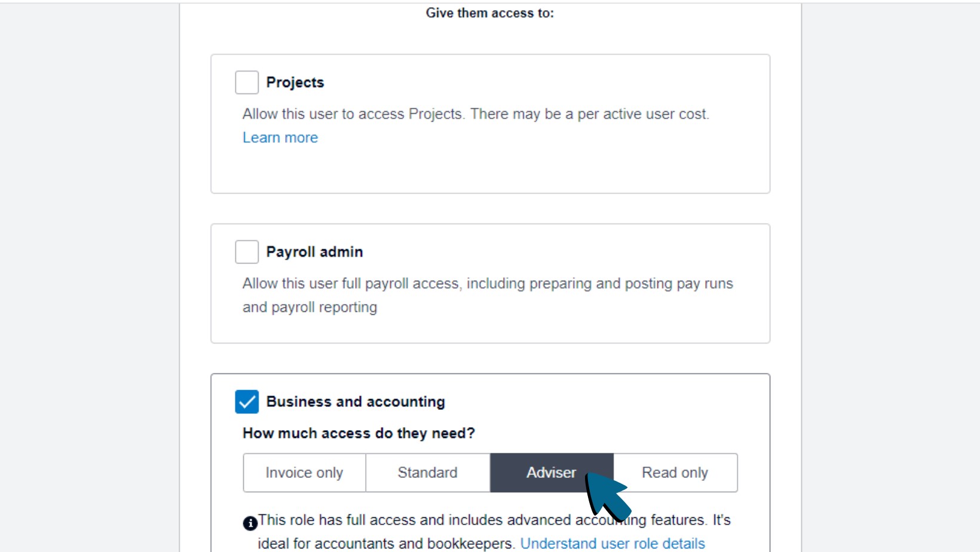The height and width of the screenshot is (552, 980).
Task: Click the How much access heading
Action: [359, 433]
